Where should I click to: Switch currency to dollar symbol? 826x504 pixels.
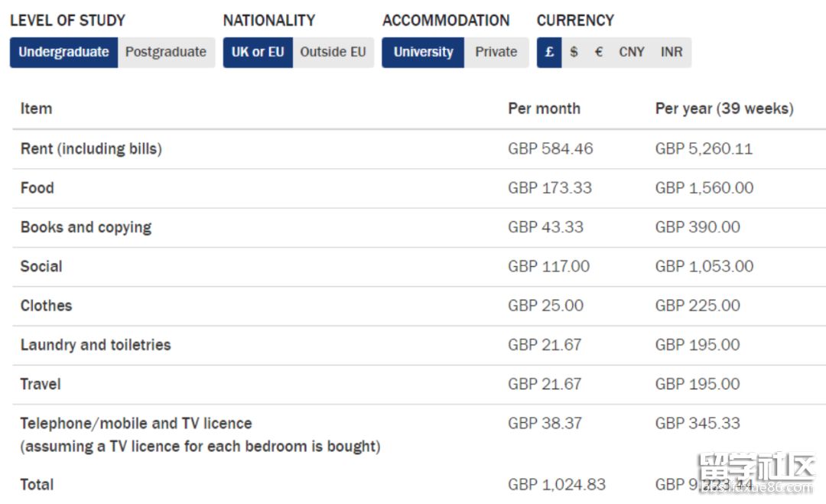pos(574,52)
